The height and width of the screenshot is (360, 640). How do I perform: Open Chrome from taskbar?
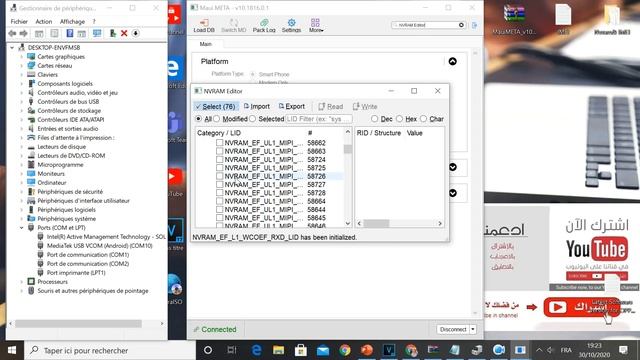pos(344,350)
